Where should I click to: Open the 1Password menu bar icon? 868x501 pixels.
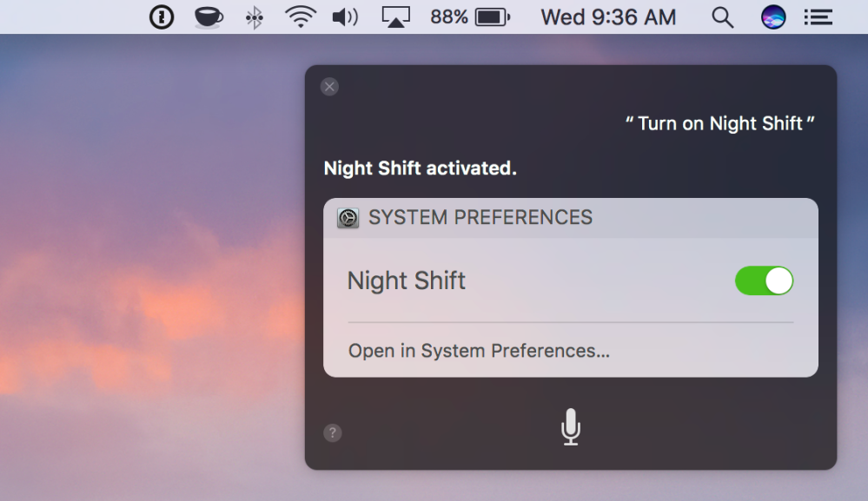tap(162, 17)
